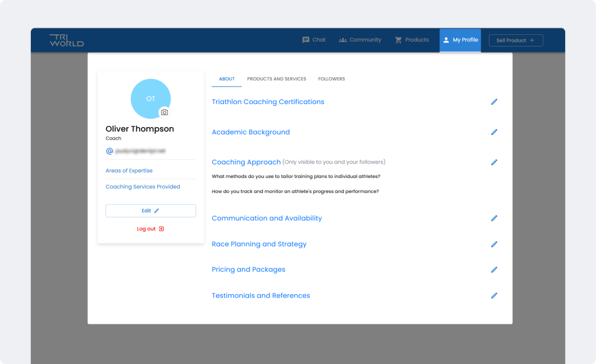Open the Followers tab
This screenshot has width=596, height=364.
331,79
